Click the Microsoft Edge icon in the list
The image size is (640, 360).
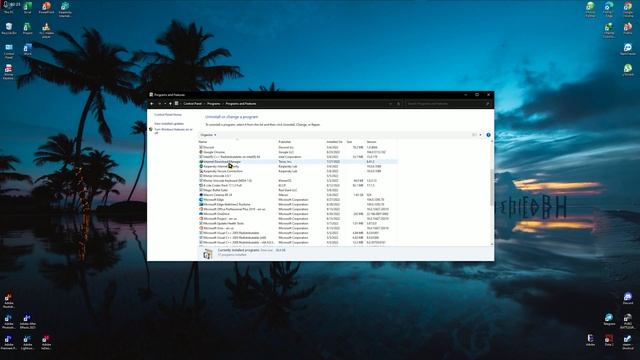point(201,200)
